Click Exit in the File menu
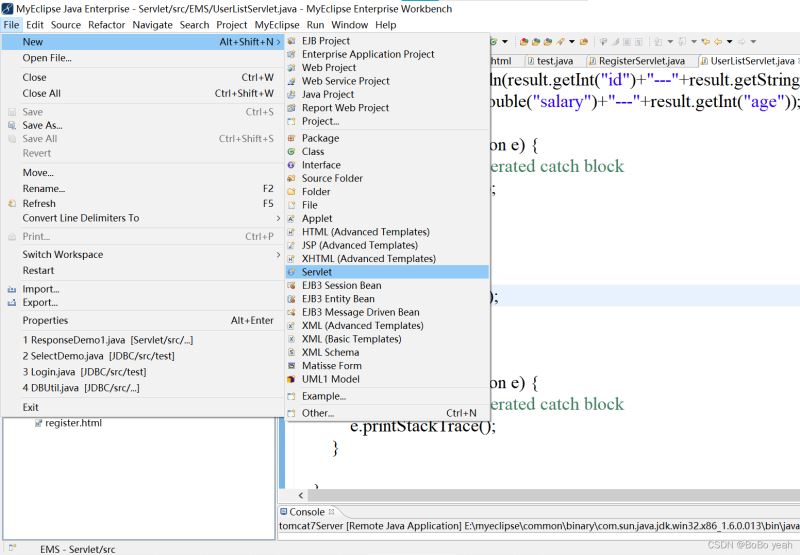Image resolution: width=800 pixels, height=555 pixels. pos(31,407)
